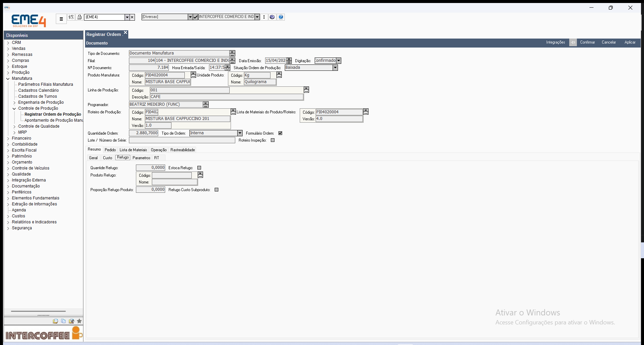Open Situação Ordem de Produção dropdown
Image resolution: width=644 pixels, height=345 pixels.
335,67
